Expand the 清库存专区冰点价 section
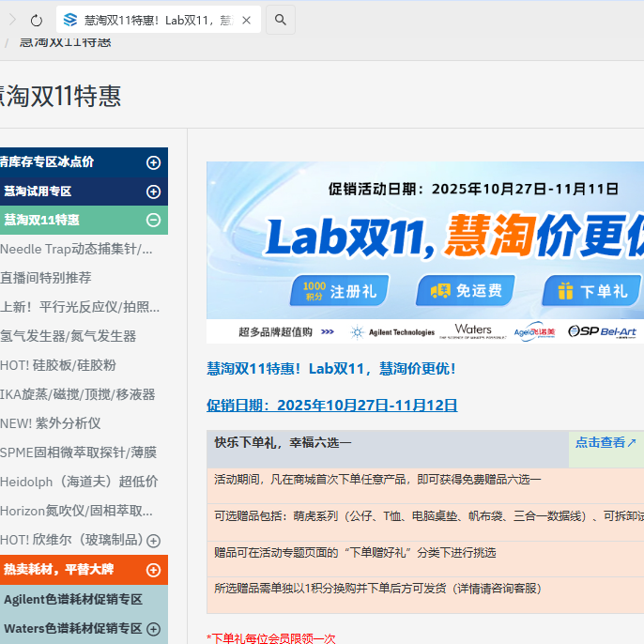 pyautogui.click(x=153, y=162)
